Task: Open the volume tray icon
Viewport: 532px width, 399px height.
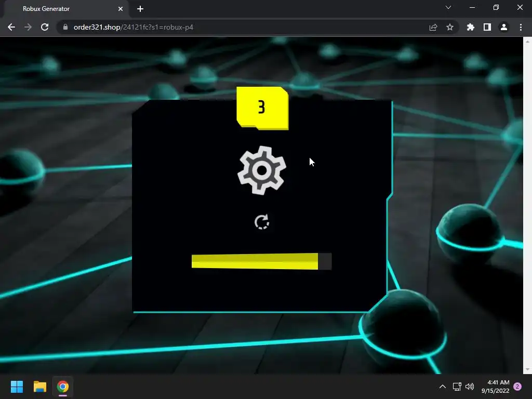Action: coord(470,387)
